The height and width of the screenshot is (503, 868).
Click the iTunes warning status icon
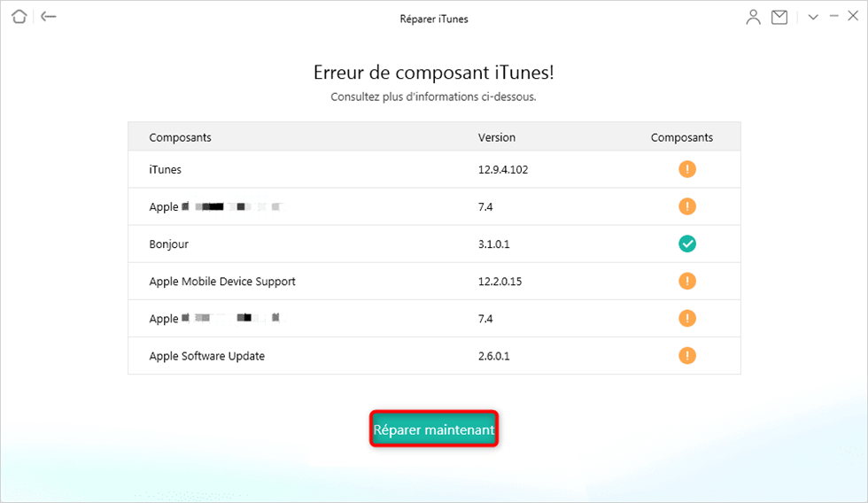point(687,169)
